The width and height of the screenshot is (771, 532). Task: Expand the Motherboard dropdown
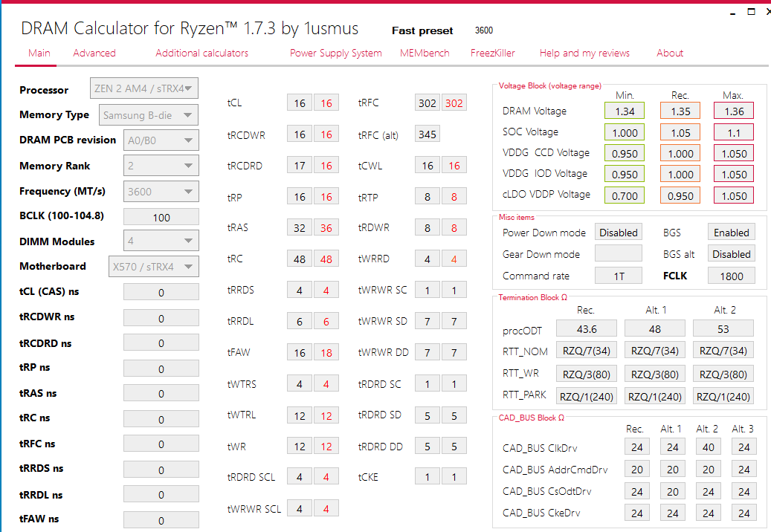[153, 267]
